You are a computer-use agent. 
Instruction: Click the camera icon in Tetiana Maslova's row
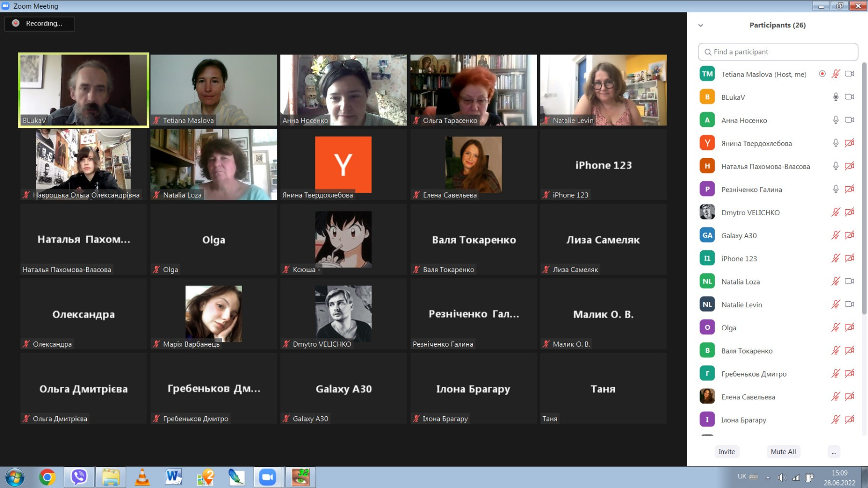[850, 74]
